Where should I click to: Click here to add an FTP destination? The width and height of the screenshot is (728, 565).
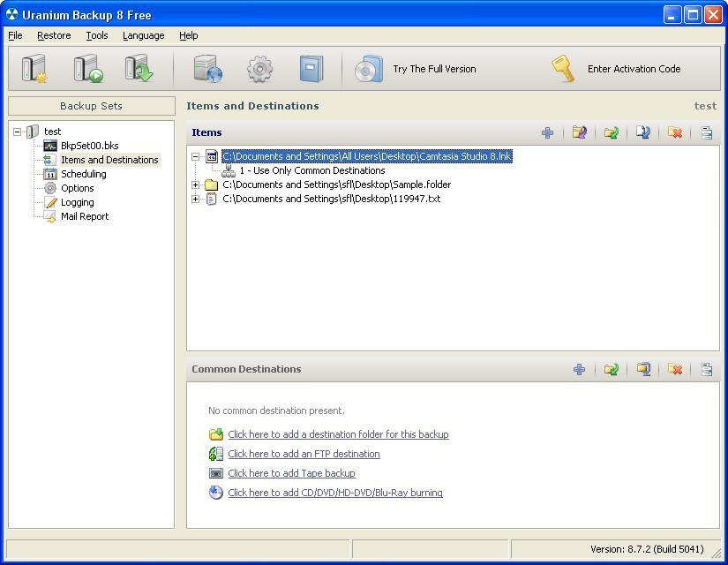coord(304,453)
